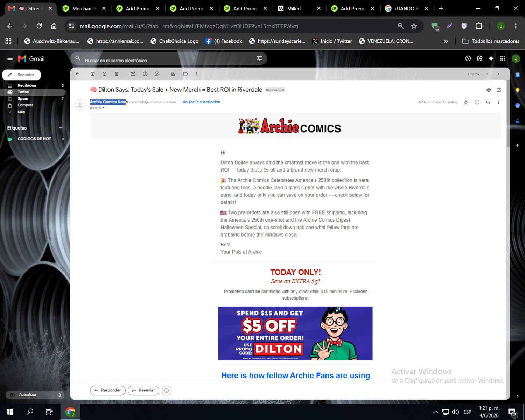Add emoji reaction beside the timestamp

coord(477,102)
